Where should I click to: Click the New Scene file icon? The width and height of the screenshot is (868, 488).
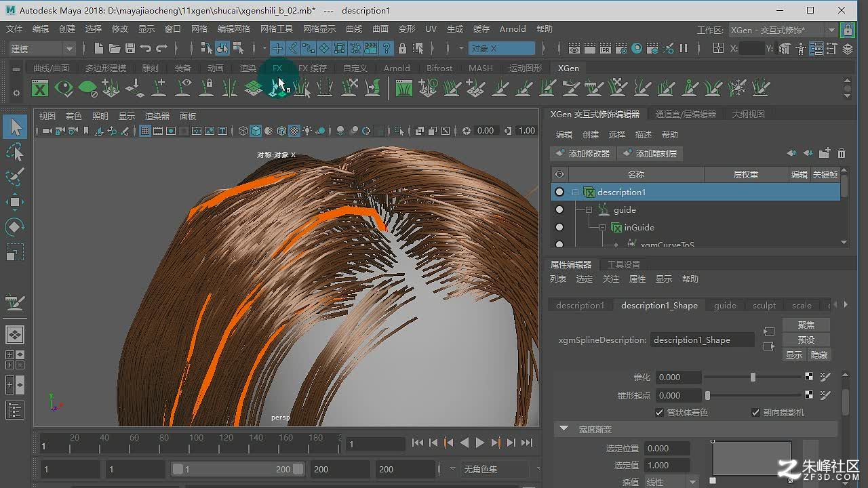click(x=99, y=48)
